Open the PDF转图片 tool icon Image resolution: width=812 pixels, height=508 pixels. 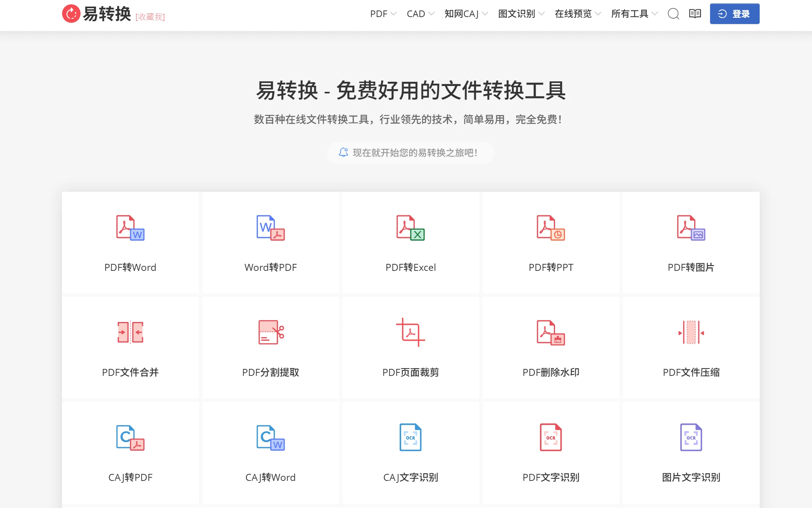point(691,228)
